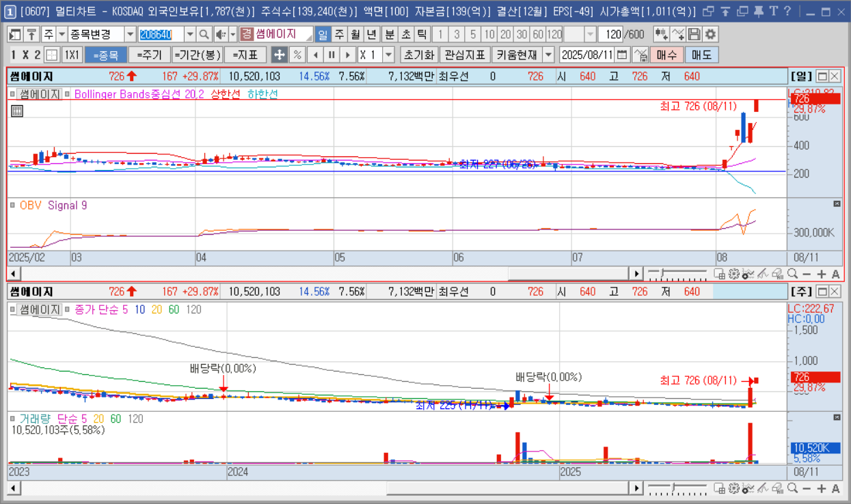851x504 pixels.
Task: Select the 일 daily period button
Action: (x=323, y=34)
